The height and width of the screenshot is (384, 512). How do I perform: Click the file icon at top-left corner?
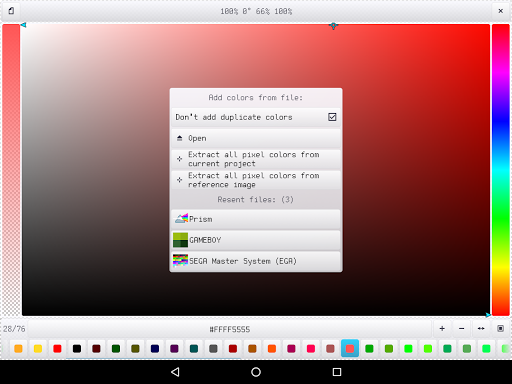(x=11, y=11)
